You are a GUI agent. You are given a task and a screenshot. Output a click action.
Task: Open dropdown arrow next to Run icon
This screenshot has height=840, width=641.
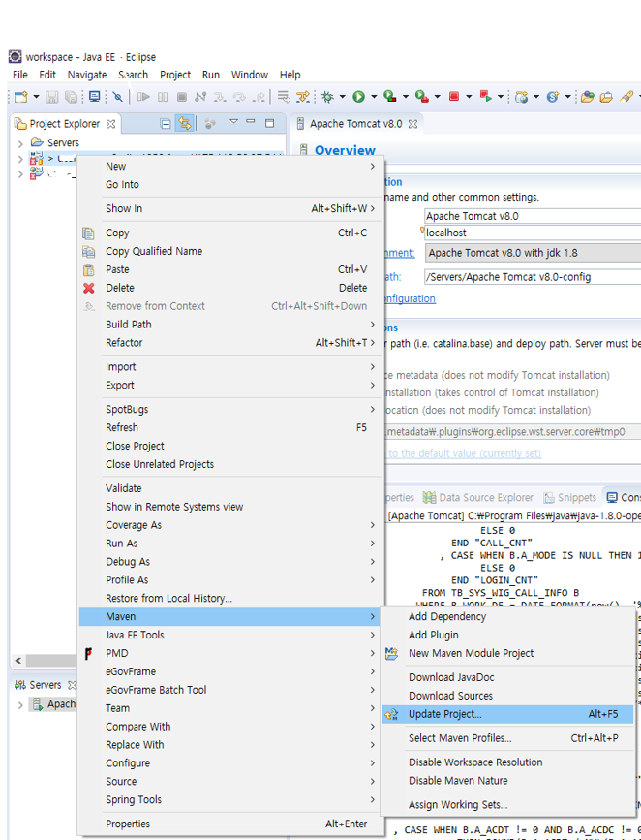[x=373, y=97]
